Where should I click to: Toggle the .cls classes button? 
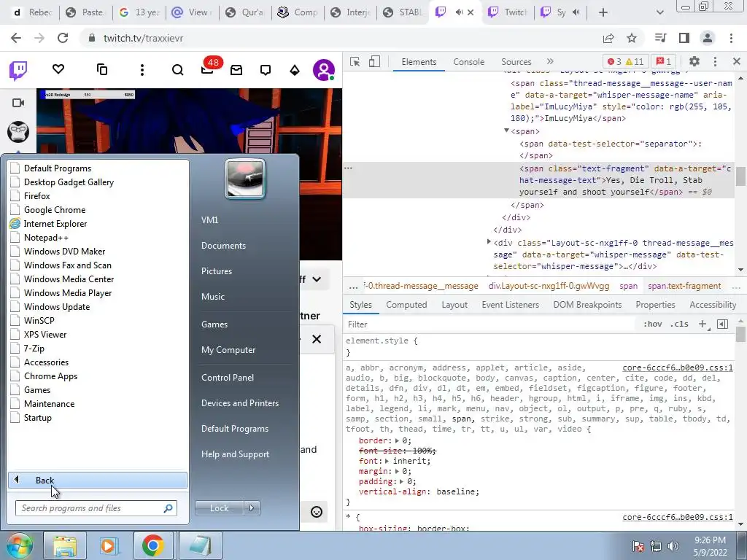point(679,324)
